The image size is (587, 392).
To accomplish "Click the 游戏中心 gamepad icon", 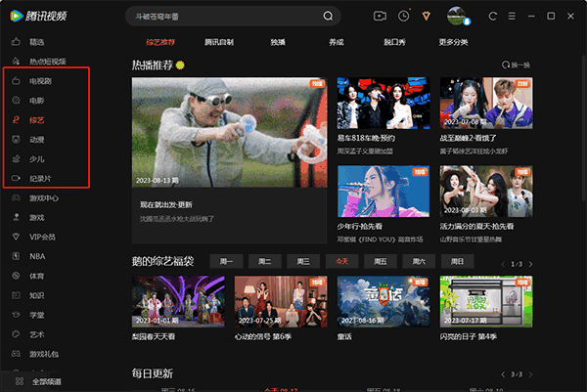I will 16,197.
